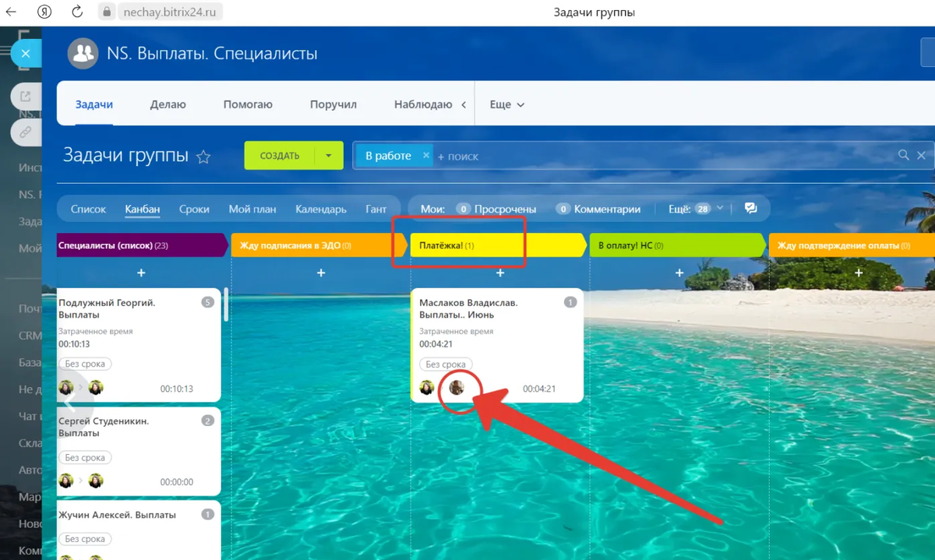Image resolution: width=935 pixels, height=560 pixels.
Task: Add task in Жду подтверждение оплаты plus
Action: click(859, 273)
